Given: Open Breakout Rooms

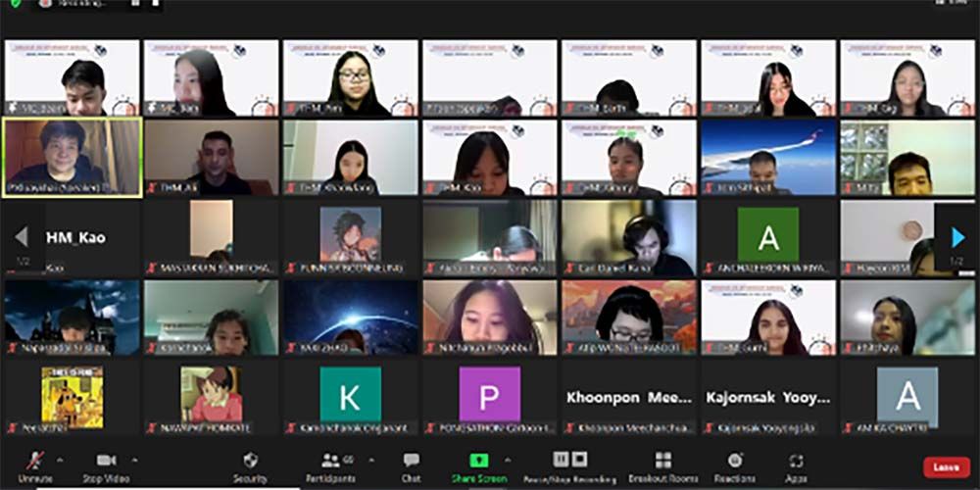Looking at the screenshot, I should click(x=663, y=463).
